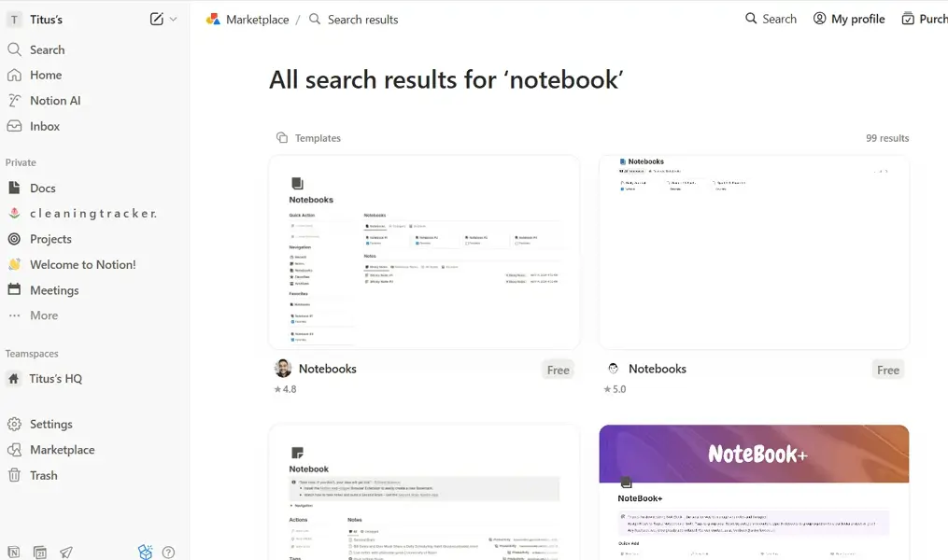Click the free Notebooks template thumbnail
The height and width of the screenshot is (560, 948).
(x=424, y=252)
